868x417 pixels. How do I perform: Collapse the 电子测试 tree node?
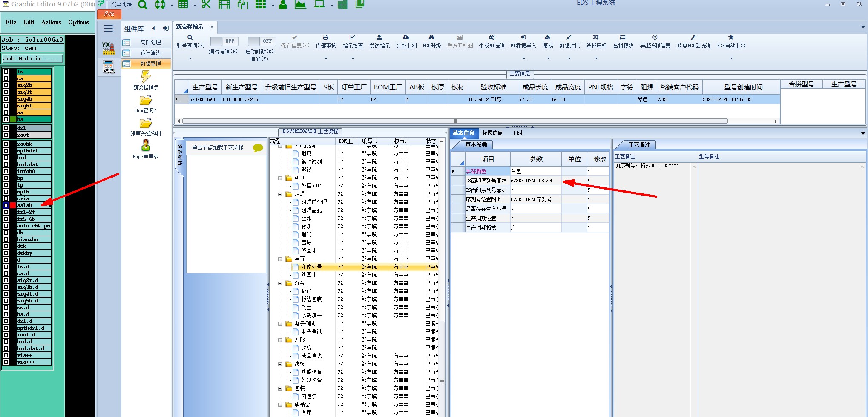(x=281, y=324)
